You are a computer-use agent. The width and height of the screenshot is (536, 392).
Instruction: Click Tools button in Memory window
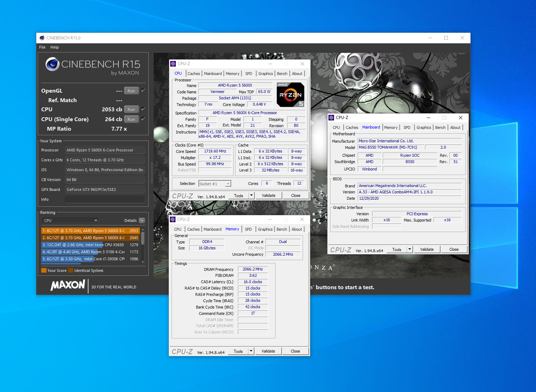(x=238, y=351)
